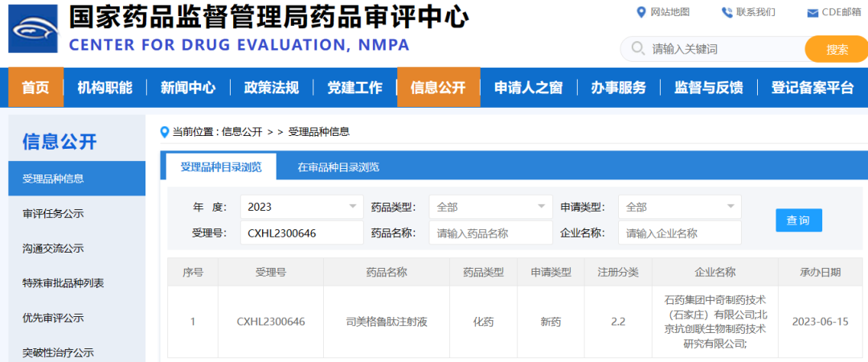
Task: Expand the 药品类型 dropdown
Action: (x=490, y=208)
